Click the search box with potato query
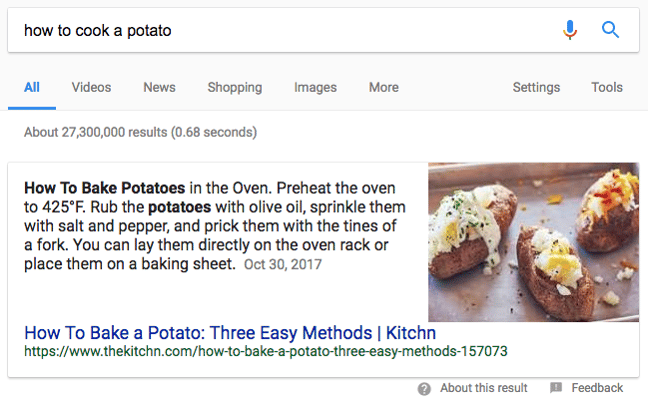 pos(280,30)
